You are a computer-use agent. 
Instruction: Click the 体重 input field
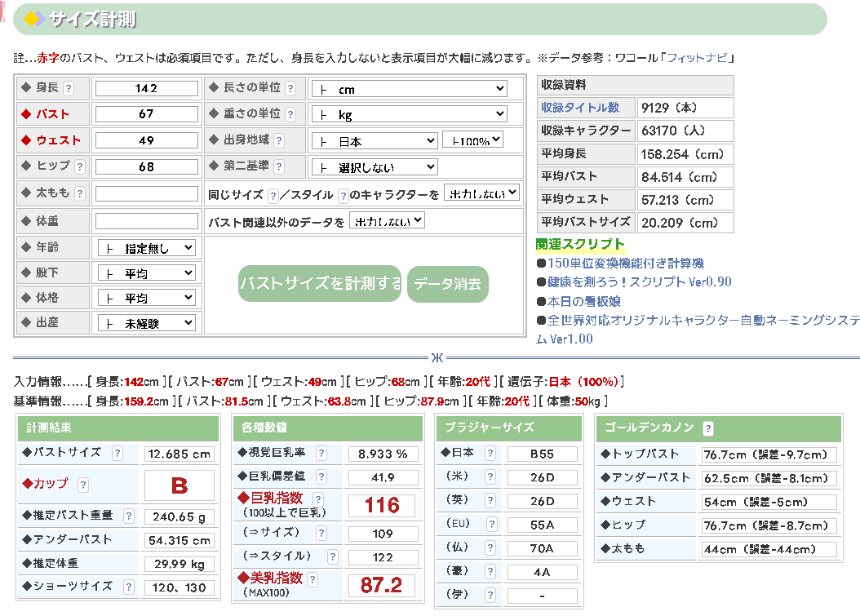(147, 221)
